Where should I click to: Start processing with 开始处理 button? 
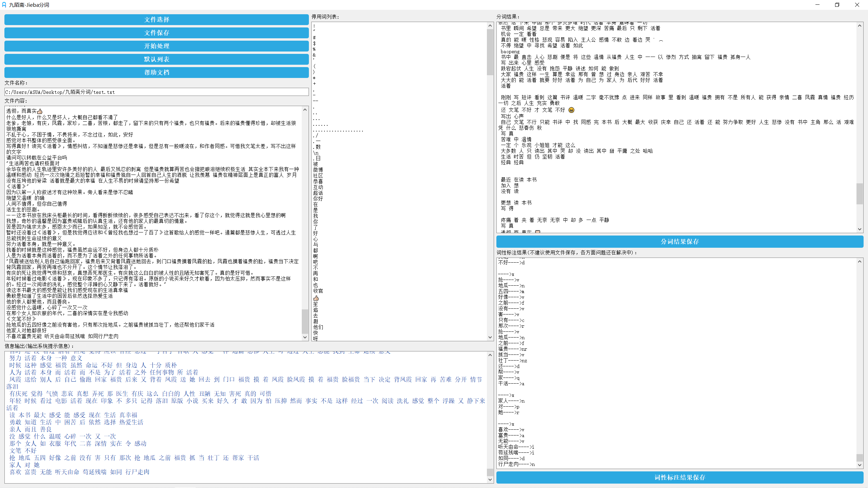coord(156,46)
